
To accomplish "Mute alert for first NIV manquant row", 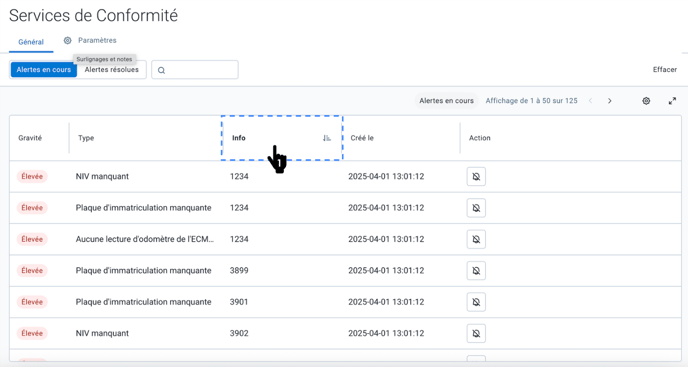I will [476, 176].
